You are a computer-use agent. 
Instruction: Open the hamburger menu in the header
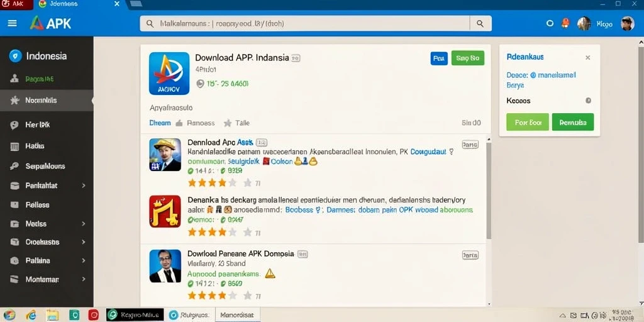coord(13,23)
